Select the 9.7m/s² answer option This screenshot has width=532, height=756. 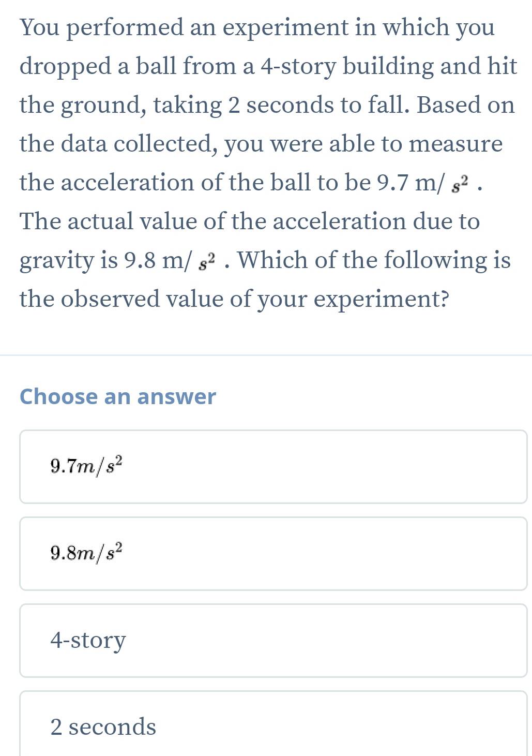click(x=273, y=466)
